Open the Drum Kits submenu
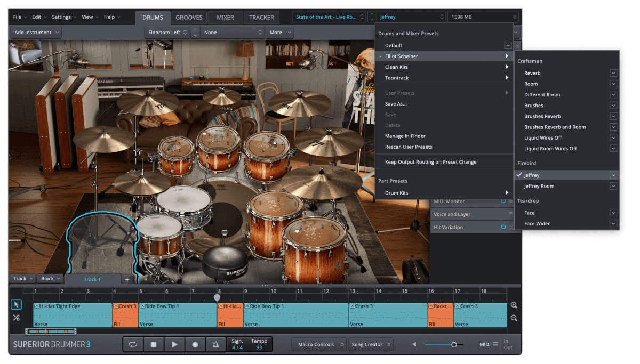The height and width of the screenshot is (364, 640). 445,193
